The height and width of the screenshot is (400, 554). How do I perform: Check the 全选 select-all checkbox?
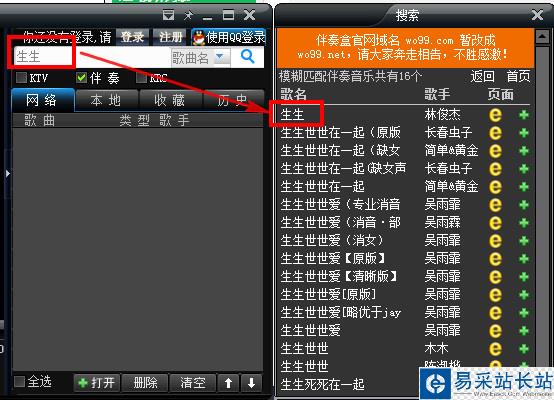pos(19,382)
